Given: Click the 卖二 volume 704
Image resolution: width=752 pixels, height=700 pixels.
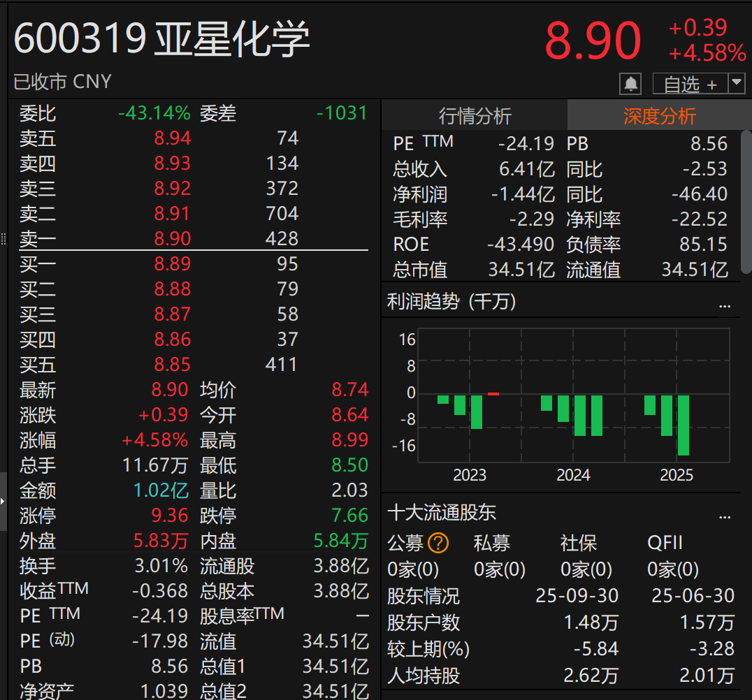Looking at the screenshot, I should tap(282, 213).
